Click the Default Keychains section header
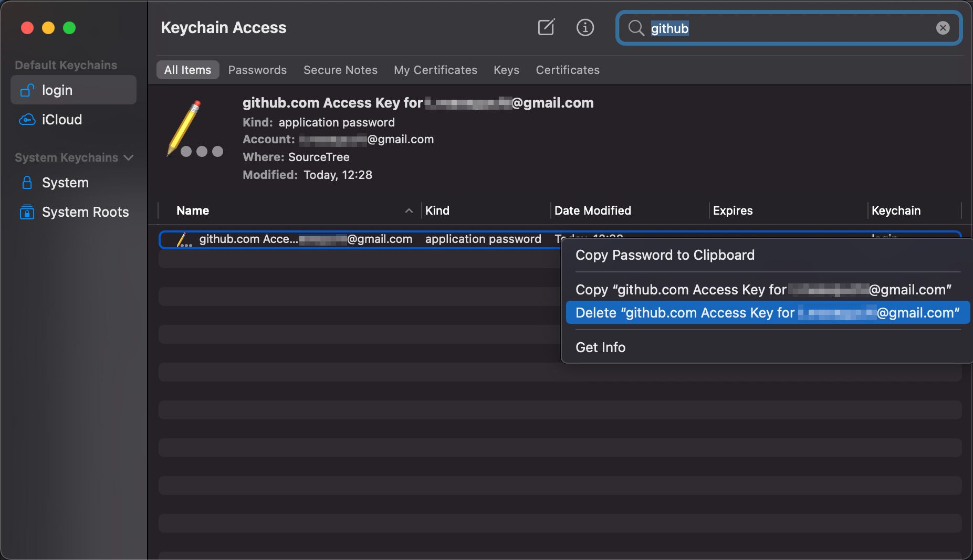 coord(66,65)
